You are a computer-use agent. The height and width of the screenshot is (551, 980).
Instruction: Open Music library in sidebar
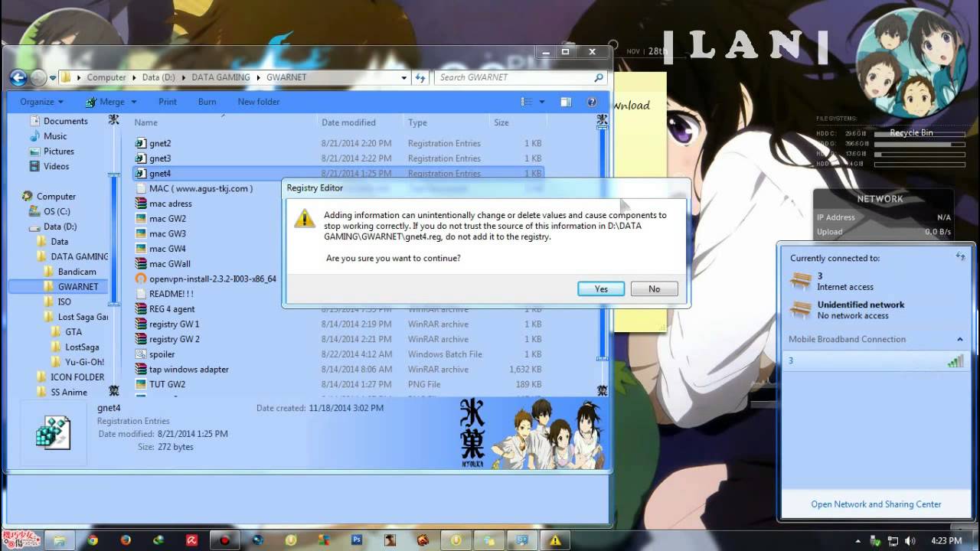tap(55, 136)
